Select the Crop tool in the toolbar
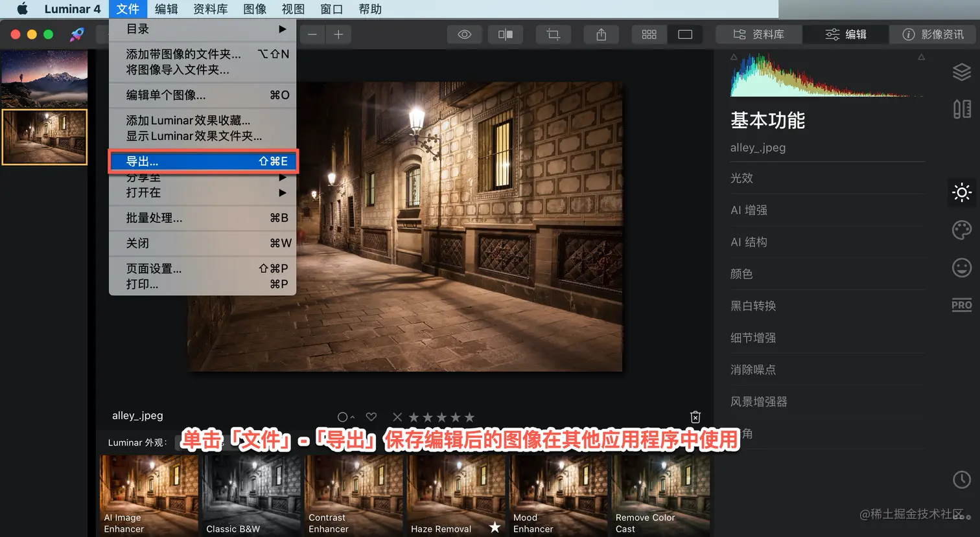This screenshot has height=537, width=980. click(553, 34)
